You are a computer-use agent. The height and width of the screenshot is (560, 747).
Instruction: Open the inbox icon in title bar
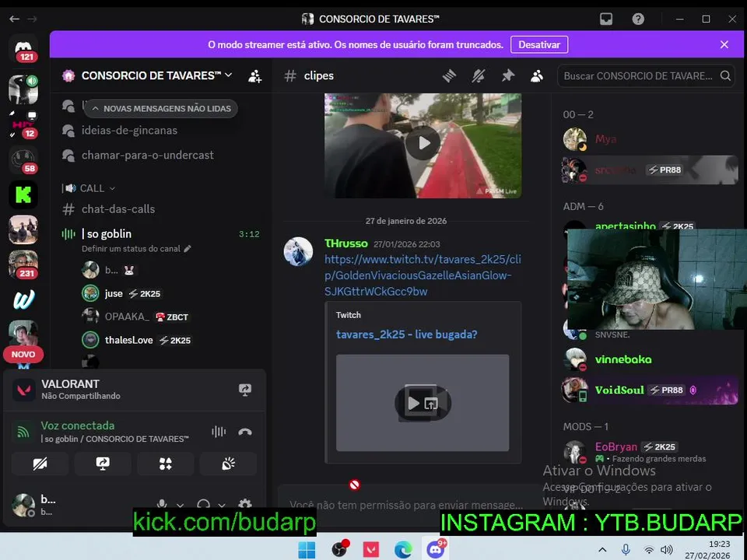(606, 19)
